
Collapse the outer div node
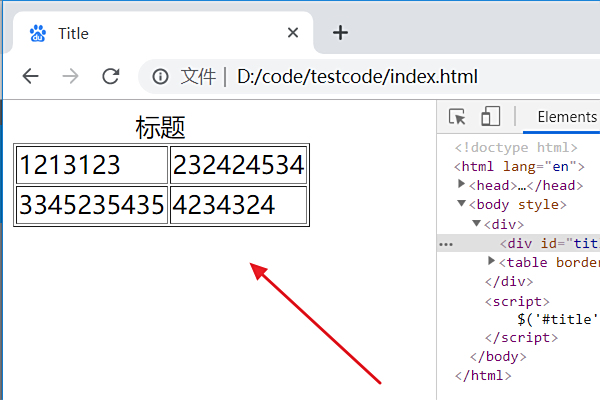tap(476, 223)
